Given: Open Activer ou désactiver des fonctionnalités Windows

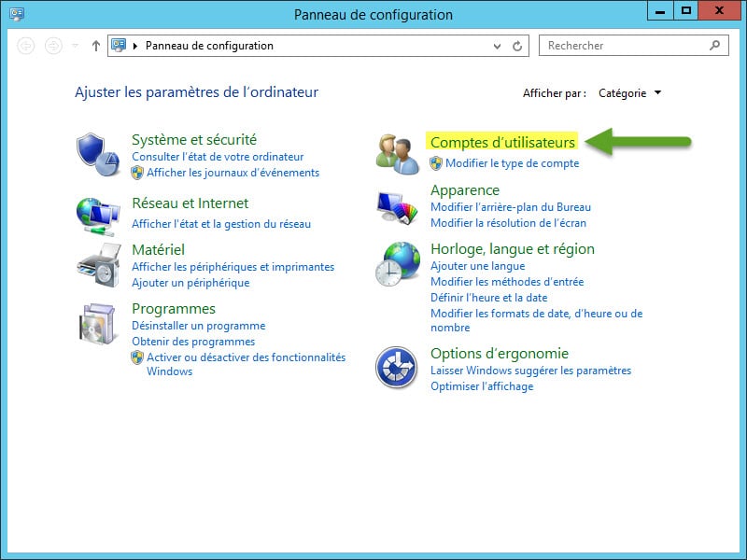Looking at the screenshot, I should (246, 364).
